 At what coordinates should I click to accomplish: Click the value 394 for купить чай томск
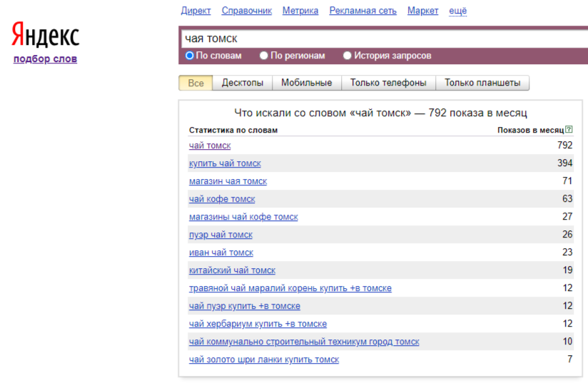point(564,163)
